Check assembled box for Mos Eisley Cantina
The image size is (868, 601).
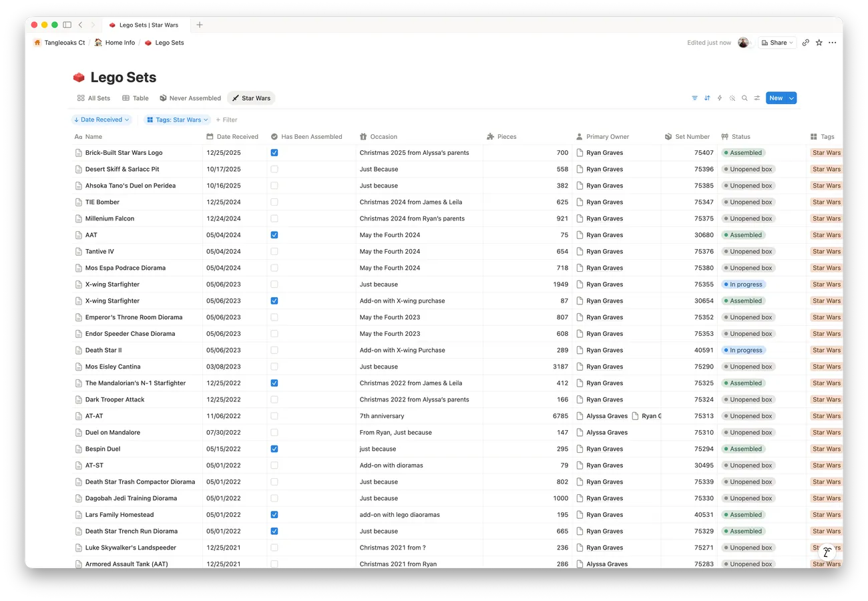(274, 367)
